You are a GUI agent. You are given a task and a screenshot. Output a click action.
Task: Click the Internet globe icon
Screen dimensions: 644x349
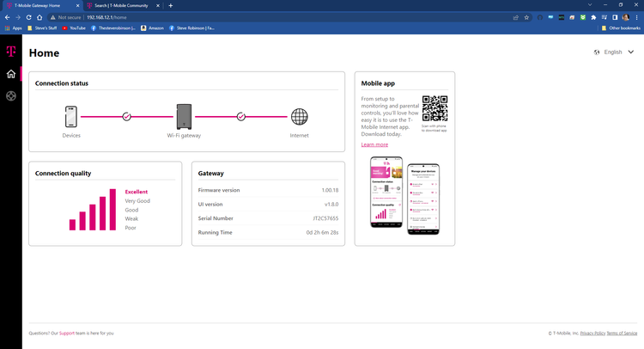(x=300, y=117)
